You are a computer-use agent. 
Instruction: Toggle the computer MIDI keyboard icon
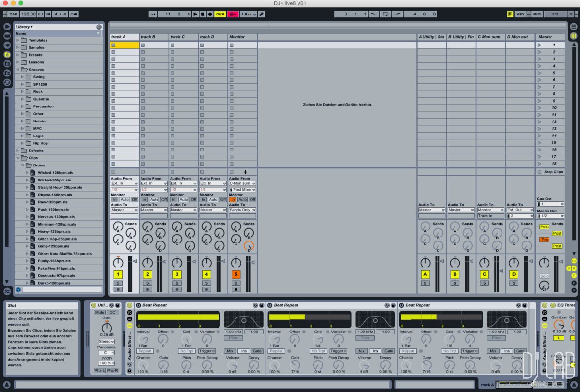click(x=510, y=14)
